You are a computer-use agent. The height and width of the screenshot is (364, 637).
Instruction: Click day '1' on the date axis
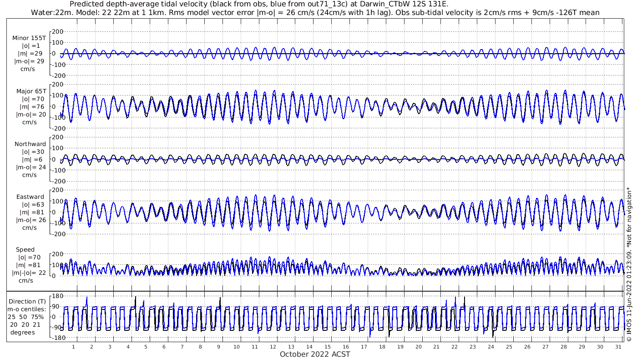click(x=74, y=347)
